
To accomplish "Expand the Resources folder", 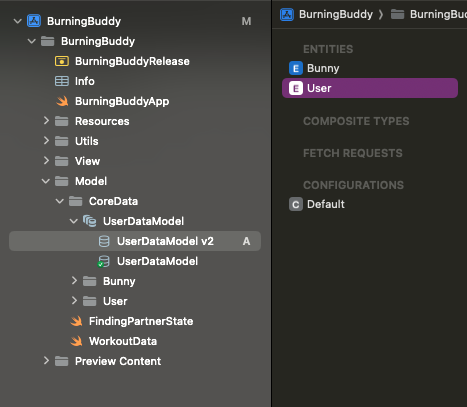I will (x=46, y=121).
